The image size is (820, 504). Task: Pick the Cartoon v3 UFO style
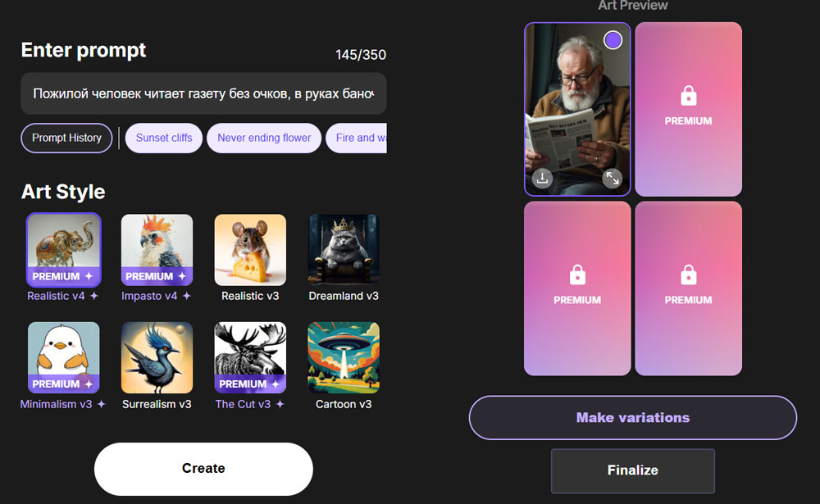coord(344,357)
